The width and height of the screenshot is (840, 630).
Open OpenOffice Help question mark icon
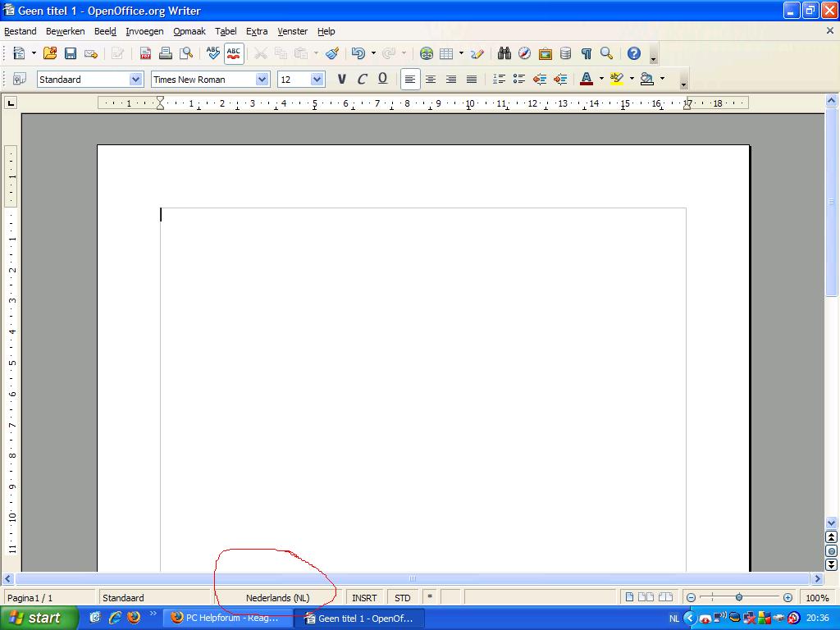634,53
